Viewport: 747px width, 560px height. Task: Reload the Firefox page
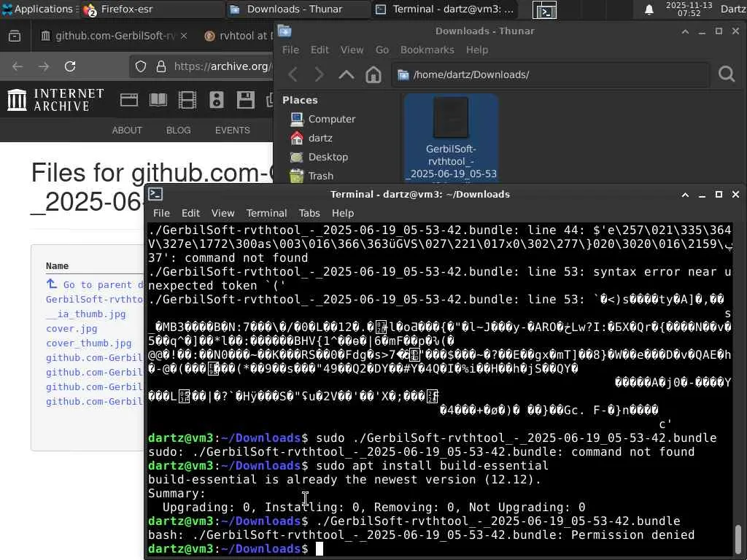point(70,66)
